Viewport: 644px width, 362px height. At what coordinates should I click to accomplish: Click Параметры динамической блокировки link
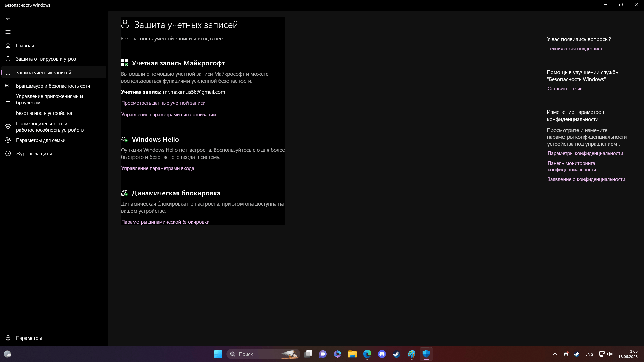pyautogui.click(x=165, y=222)
